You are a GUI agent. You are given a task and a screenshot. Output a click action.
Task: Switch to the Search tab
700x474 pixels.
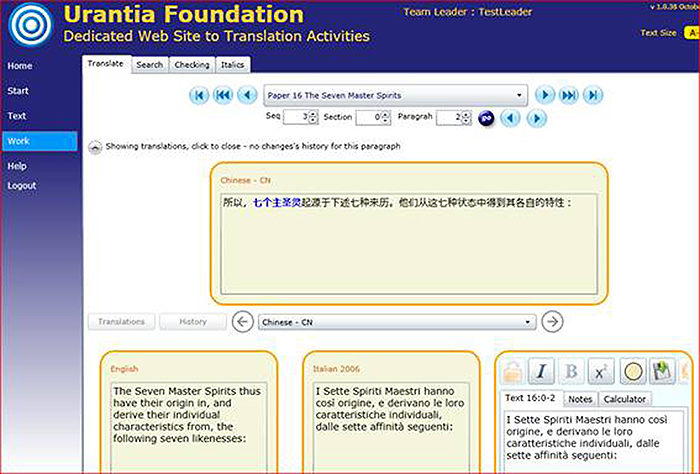[150, 65]
